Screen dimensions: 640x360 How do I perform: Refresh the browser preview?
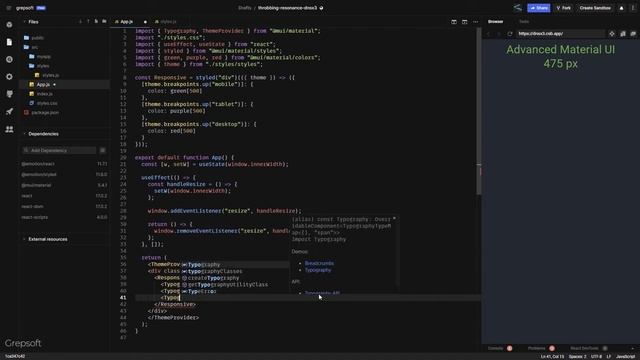[510, 34]
